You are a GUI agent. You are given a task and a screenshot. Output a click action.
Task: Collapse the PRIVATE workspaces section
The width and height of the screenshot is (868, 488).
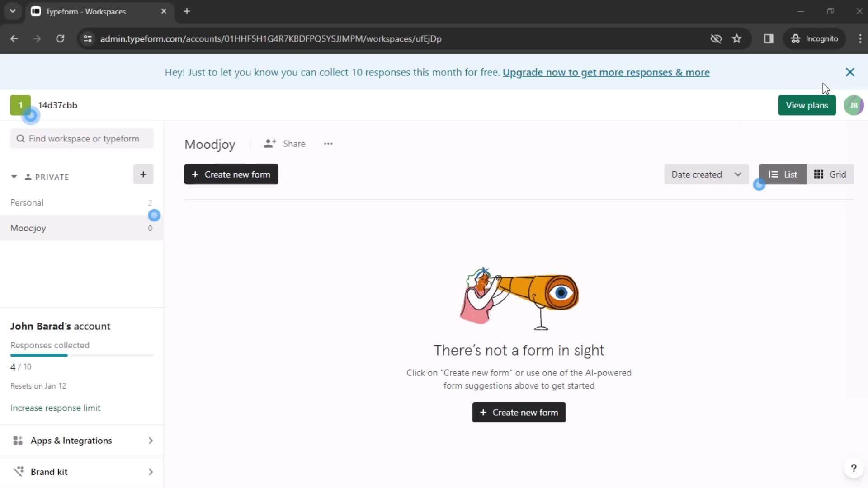(14, 177)
